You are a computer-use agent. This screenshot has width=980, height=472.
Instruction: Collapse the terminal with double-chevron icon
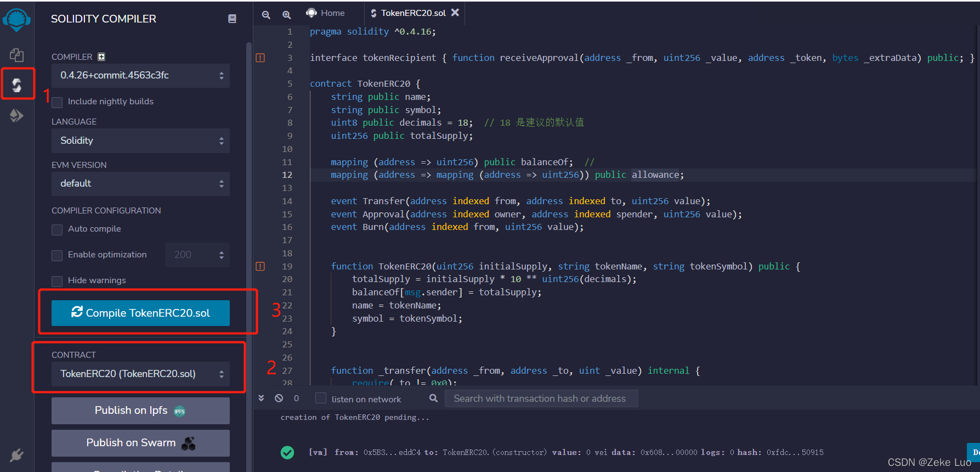[x=261, y=398]
